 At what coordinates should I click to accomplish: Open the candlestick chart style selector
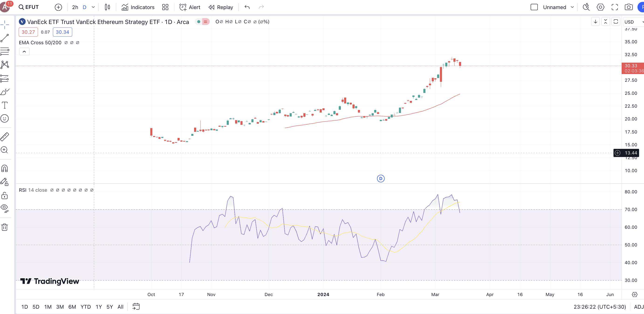click(x=107, y=7)
